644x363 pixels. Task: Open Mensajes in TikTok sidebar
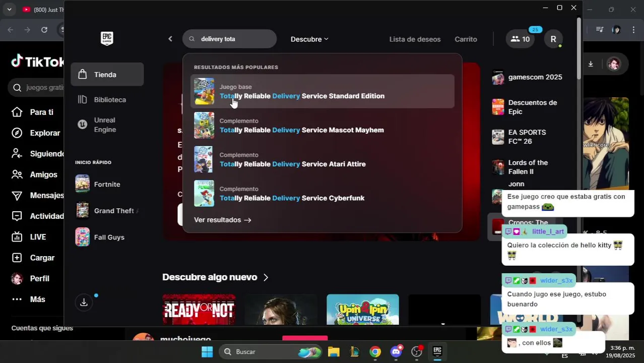tap(38, 195)
